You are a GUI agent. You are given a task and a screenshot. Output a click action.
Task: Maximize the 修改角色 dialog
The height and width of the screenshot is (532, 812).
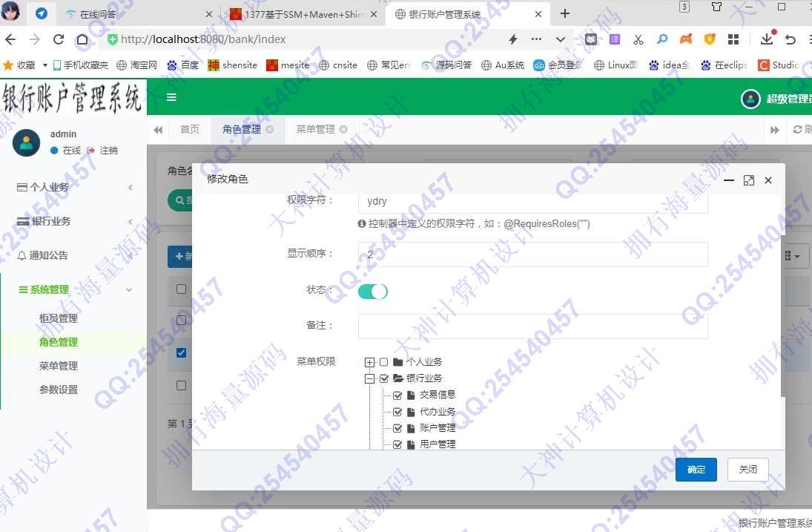point(749,180)
